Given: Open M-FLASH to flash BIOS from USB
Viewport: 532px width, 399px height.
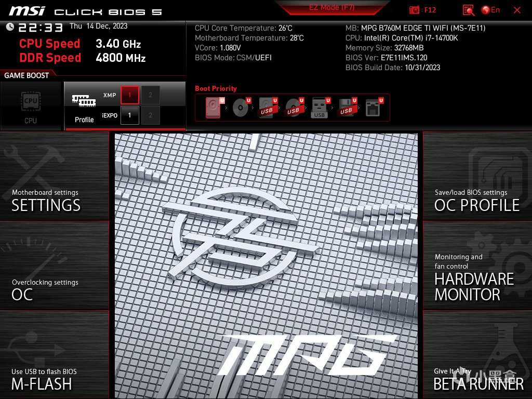Looking at the screenshot, I should tap(54, 355).
